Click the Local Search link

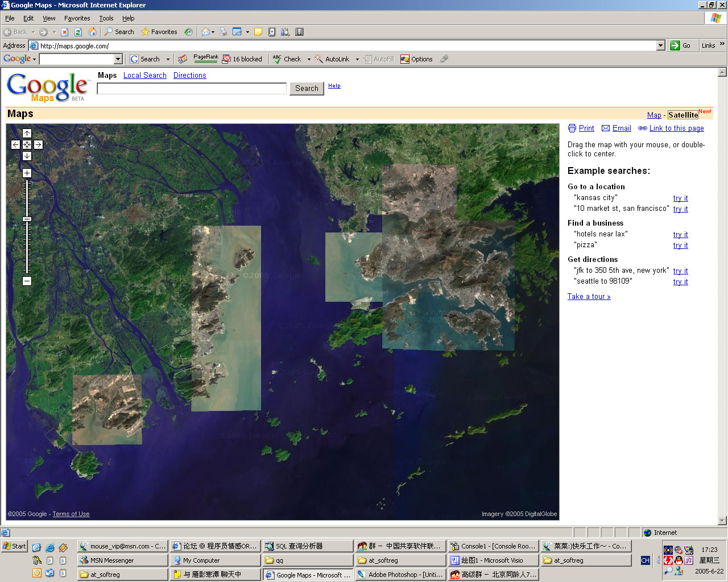click(x=145, y=75)
